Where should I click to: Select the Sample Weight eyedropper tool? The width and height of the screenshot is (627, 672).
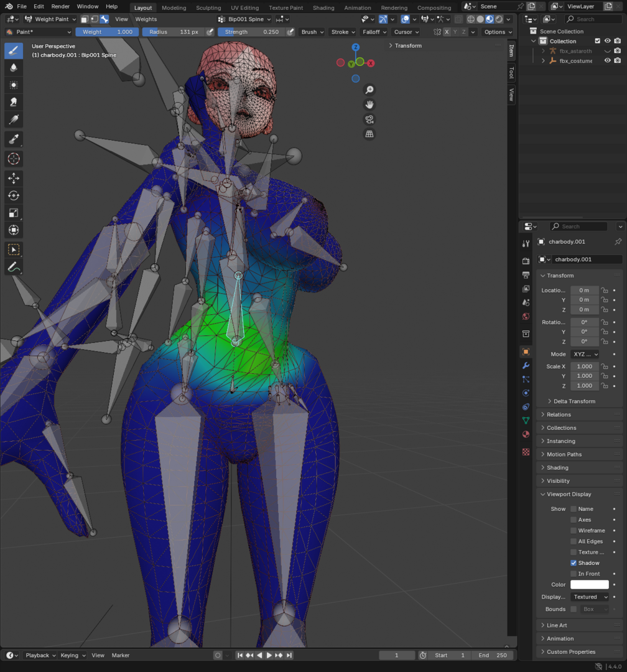coord(14,139)
